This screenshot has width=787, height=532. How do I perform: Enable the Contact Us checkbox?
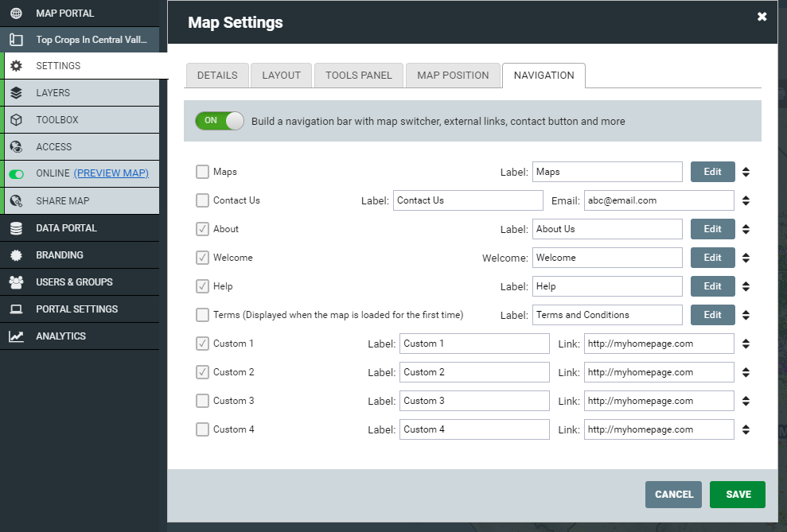(x=202, y=200)
